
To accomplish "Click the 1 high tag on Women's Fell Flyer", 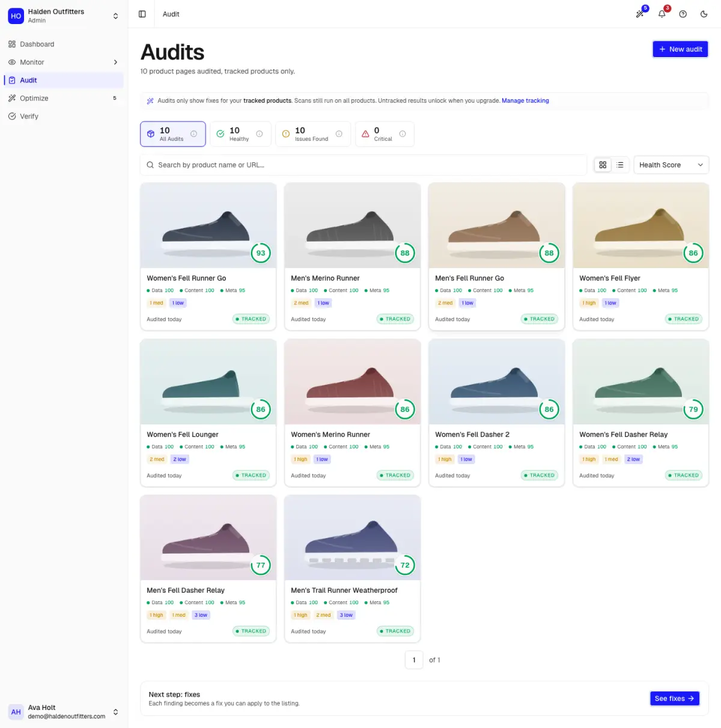I will (x=589, y=303).
